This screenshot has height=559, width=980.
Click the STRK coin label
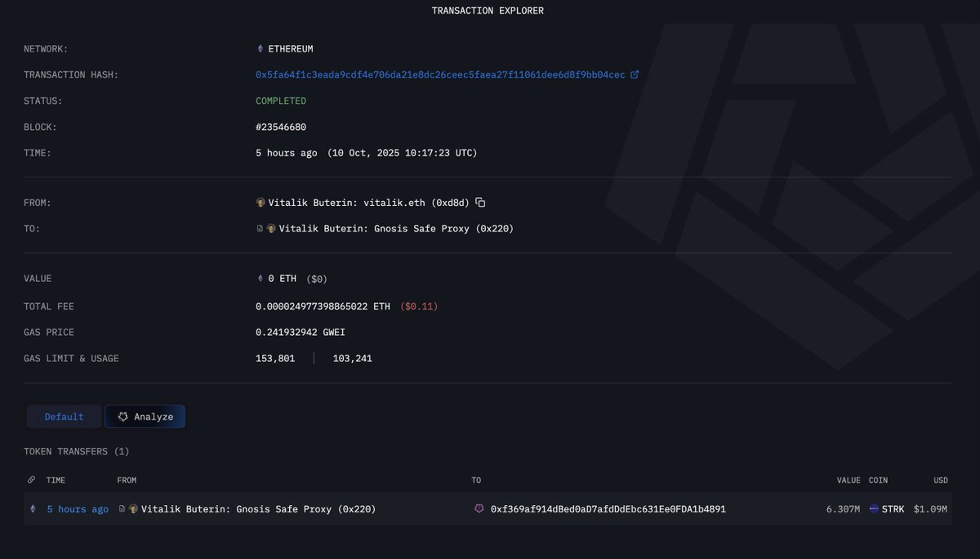pyautogui.click(x=893, y=509)
